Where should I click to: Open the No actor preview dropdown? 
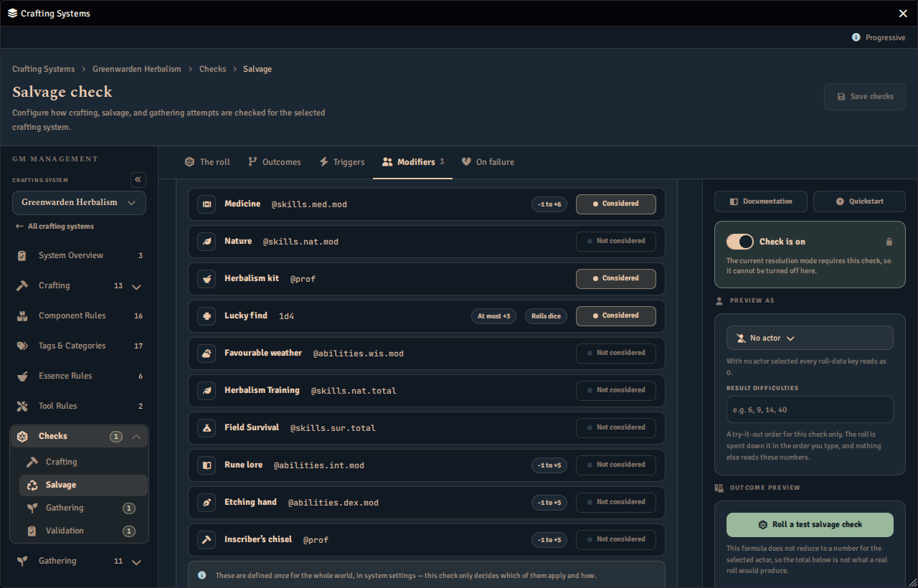[810, 338]
